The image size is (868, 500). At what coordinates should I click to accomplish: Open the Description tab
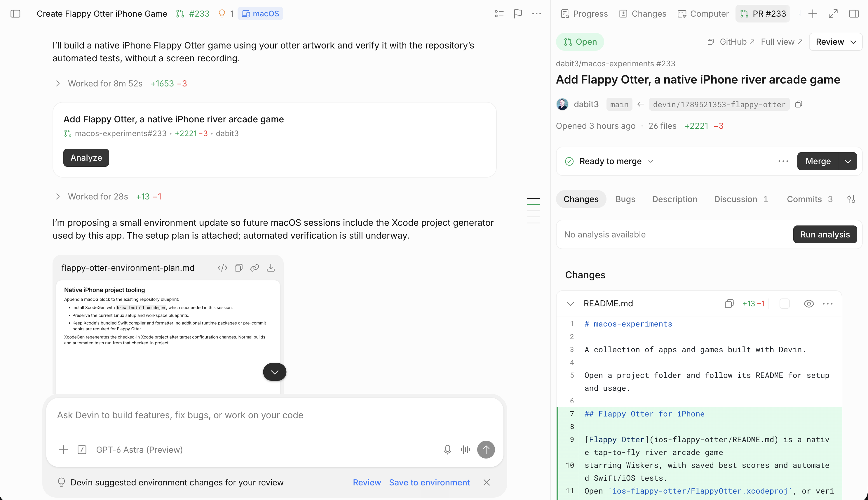[674, 199]
